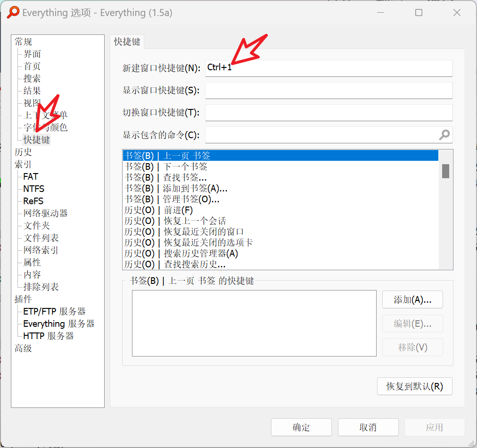The height and width of the screenshot is (448, 477).
Task: Click the 取消 button
Action: (368, 427)
